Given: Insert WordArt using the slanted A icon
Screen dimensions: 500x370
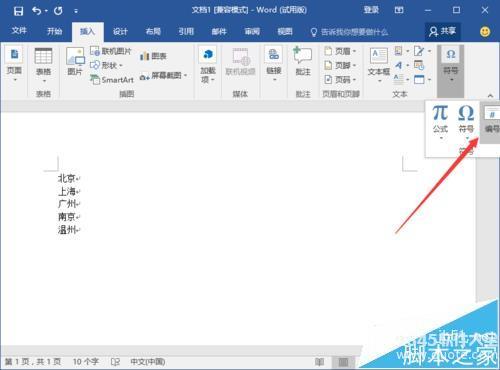Looking at the screenshot, I should pos(401,65).
